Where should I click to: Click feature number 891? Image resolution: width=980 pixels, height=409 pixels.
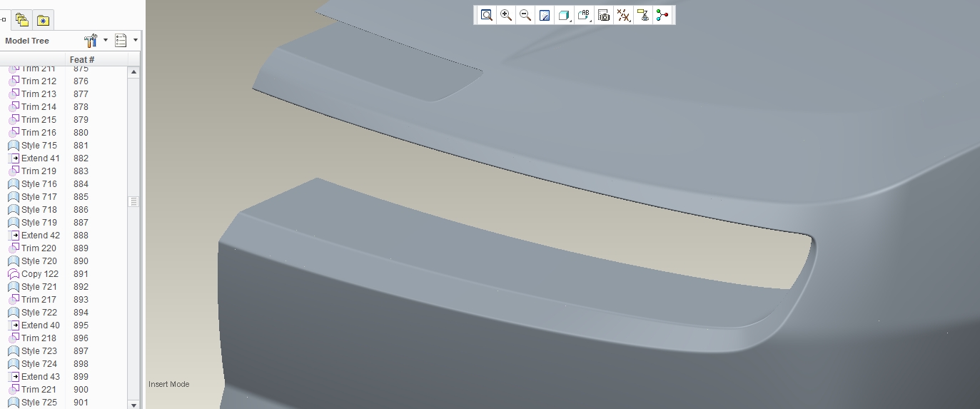[81, 274]
